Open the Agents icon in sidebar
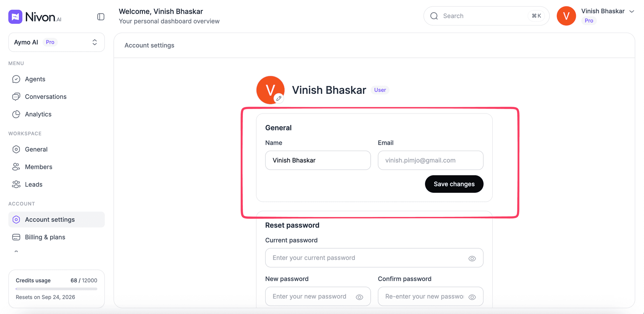The height and width of the screenshot is (314, 644). (x=16, y=79)
